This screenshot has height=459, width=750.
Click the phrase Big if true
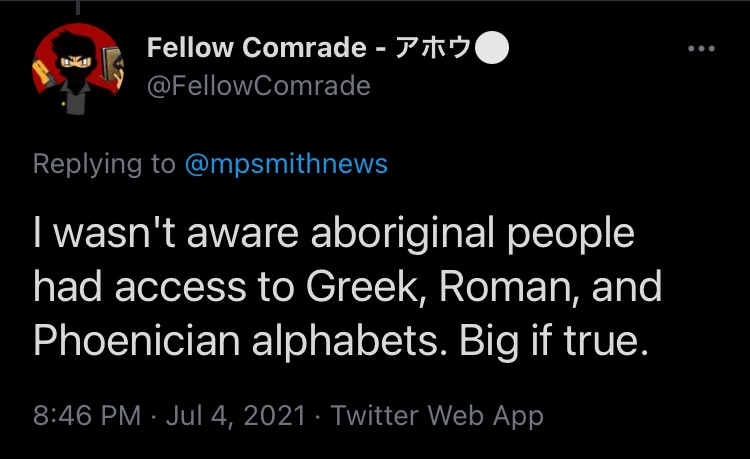(x=554, y=340)
